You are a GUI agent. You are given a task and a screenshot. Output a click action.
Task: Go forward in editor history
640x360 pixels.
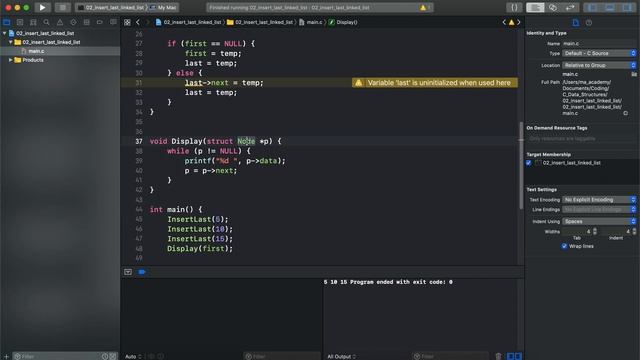147,22
